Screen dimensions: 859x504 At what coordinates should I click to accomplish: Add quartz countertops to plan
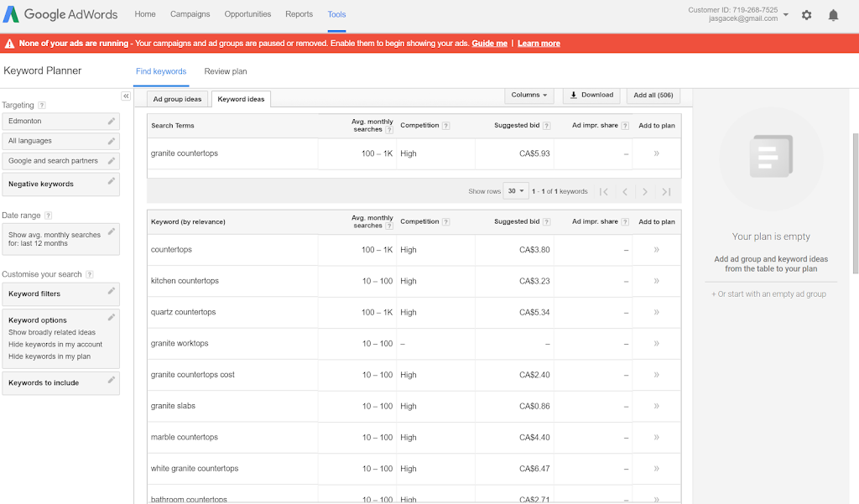point(656,312)
